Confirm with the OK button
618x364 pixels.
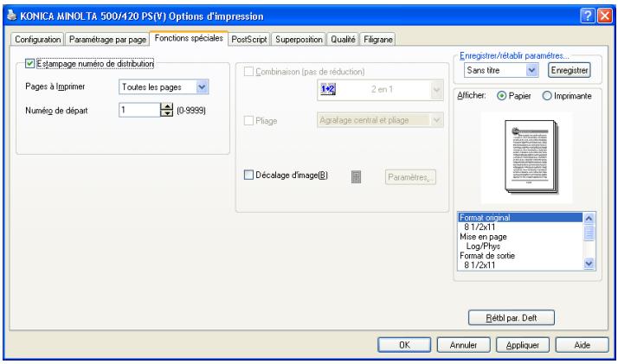(x=404, y=345)
